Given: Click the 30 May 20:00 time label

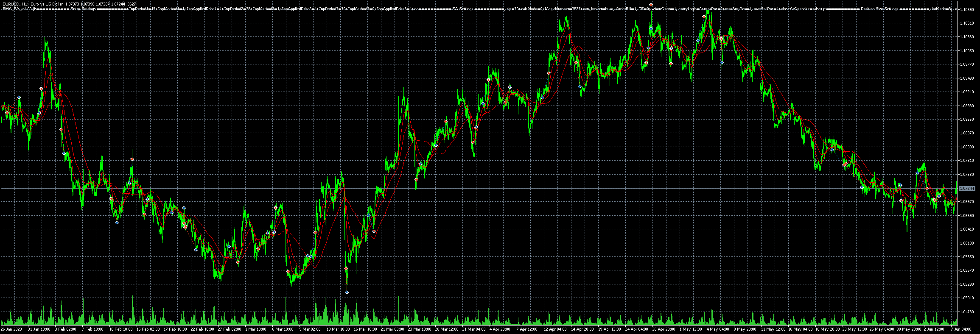Looking at the screenshot, I should (908, 329).
